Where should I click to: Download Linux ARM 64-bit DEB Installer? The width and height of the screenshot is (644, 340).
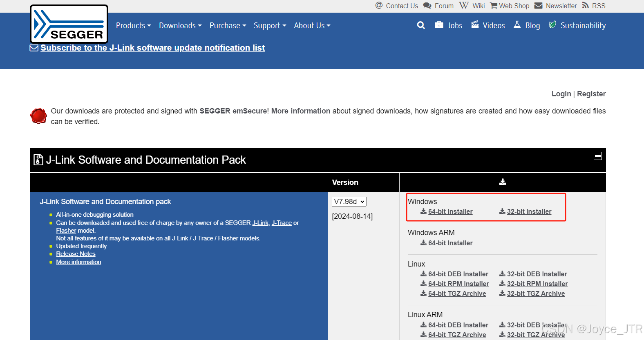click(458, 325)
